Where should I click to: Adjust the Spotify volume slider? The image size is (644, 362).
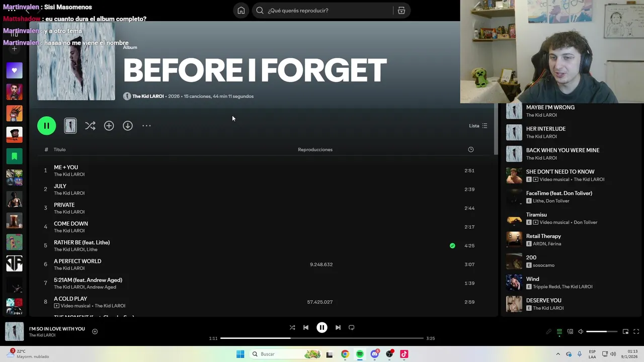[602, 331]
